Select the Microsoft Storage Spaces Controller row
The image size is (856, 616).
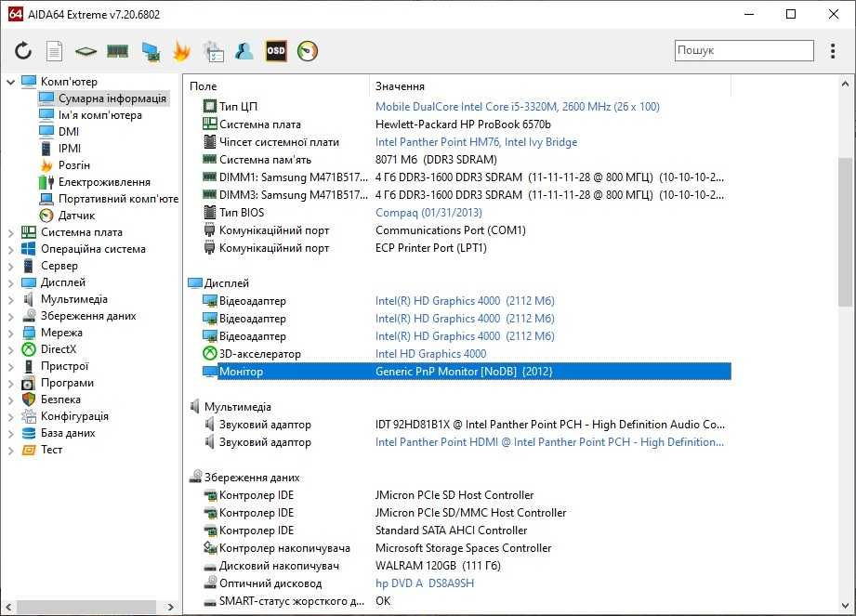[x=467, y=548]
